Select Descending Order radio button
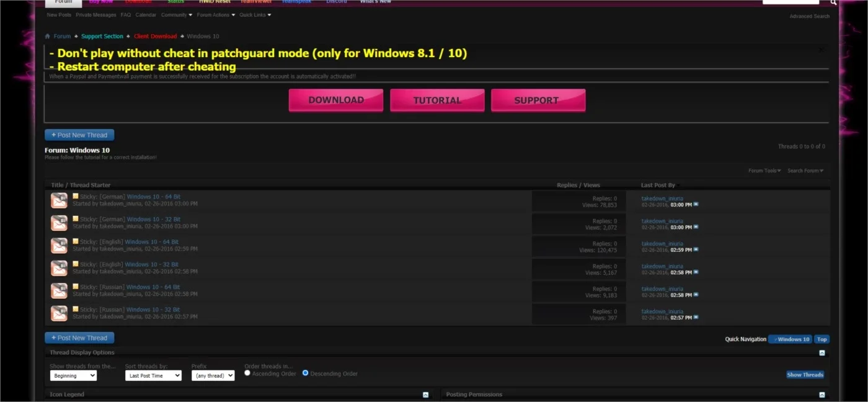Viewport: 868px width, 402px height. pos(305,373)
